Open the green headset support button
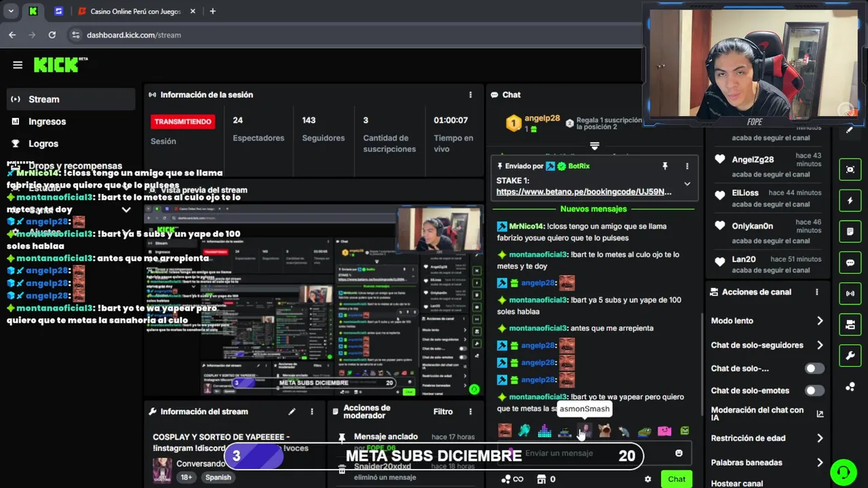The height and width of the screenshot is (488, 868). 844,471
